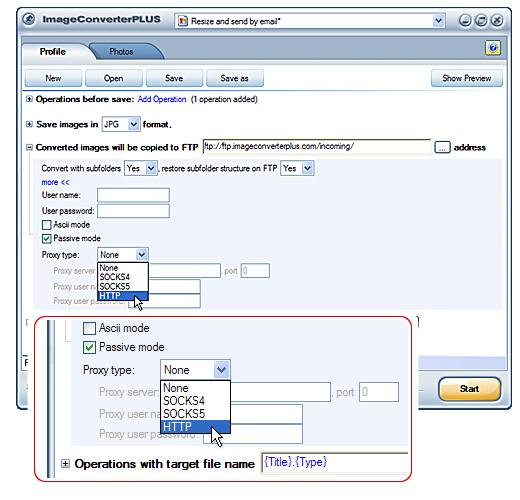The width and height of the screenshot is (520, 500).
Task: Toggle Ascii mode checkbox in zoomed callout
Action: [89, 328]
